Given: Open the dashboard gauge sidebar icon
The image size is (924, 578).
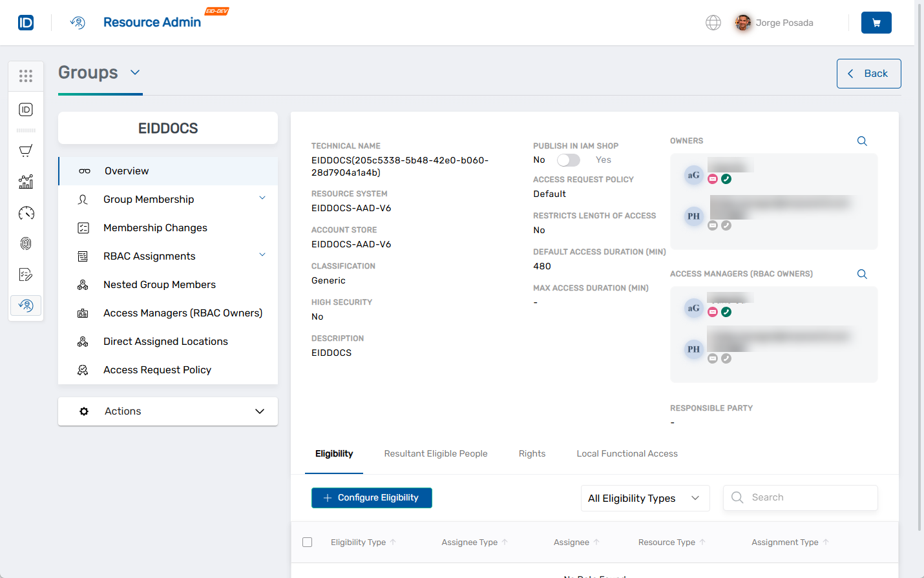Looking at the screenshot, I should (x=26, y=212).
